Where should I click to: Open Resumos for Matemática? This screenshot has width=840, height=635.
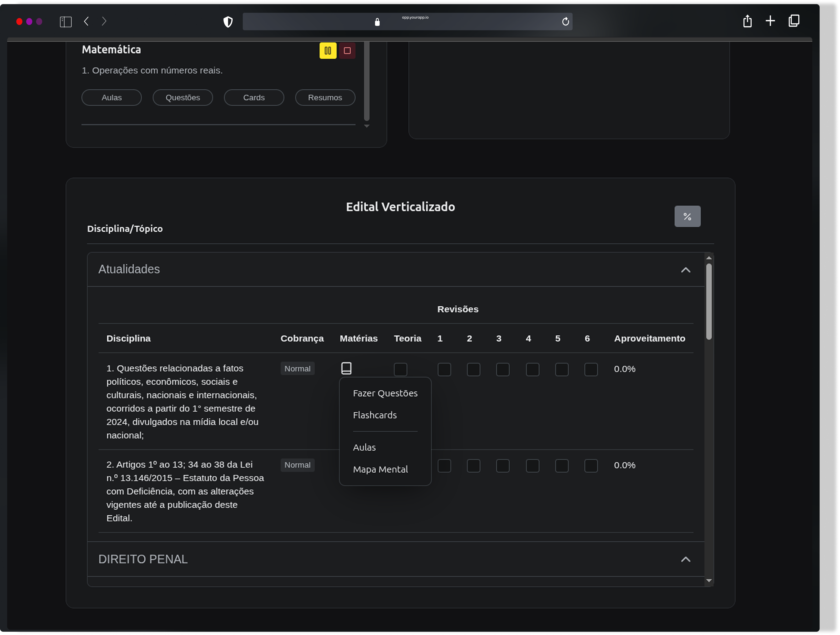(x=325, y=98)
